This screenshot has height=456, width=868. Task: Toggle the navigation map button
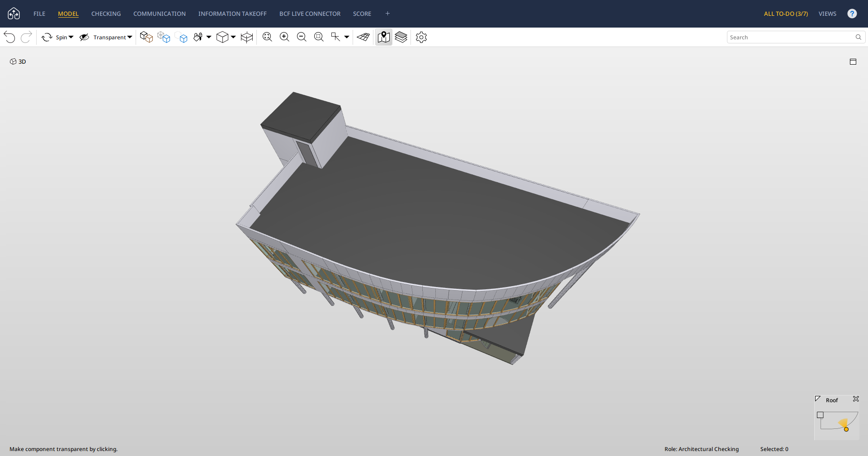tap(384, 37)
